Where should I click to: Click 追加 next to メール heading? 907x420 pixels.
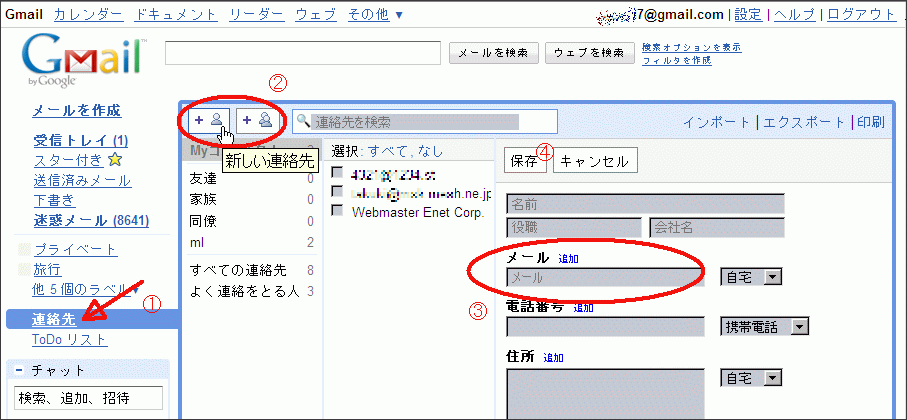(569, 259)
